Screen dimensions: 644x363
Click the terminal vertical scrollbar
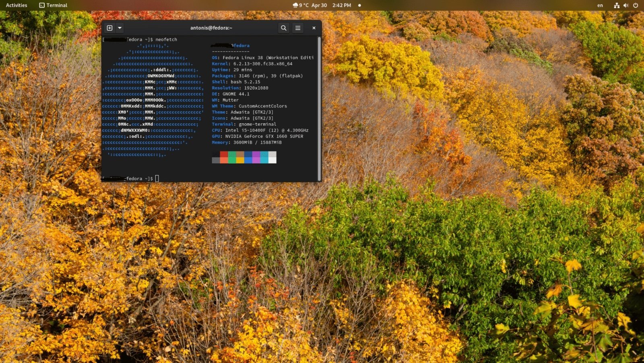click(x=319, y=109)
